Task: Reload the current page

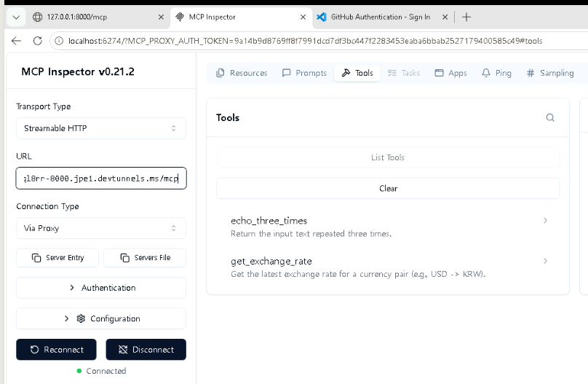Action: point(38,41)
